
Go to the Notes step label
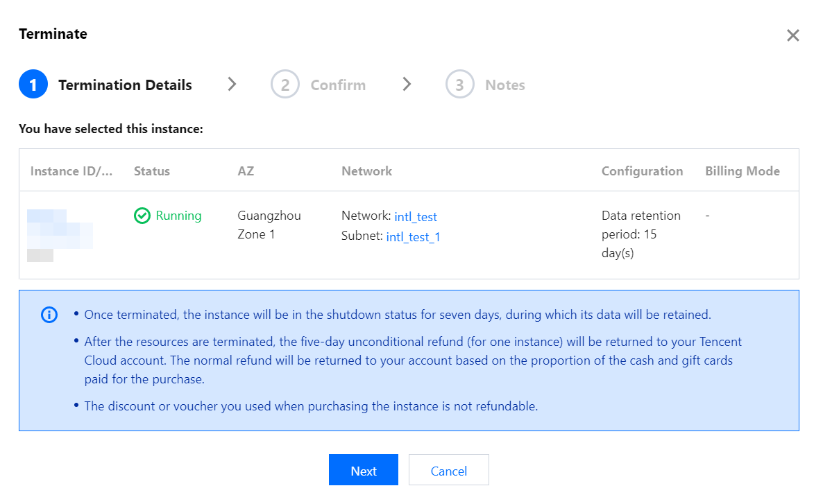504,85
